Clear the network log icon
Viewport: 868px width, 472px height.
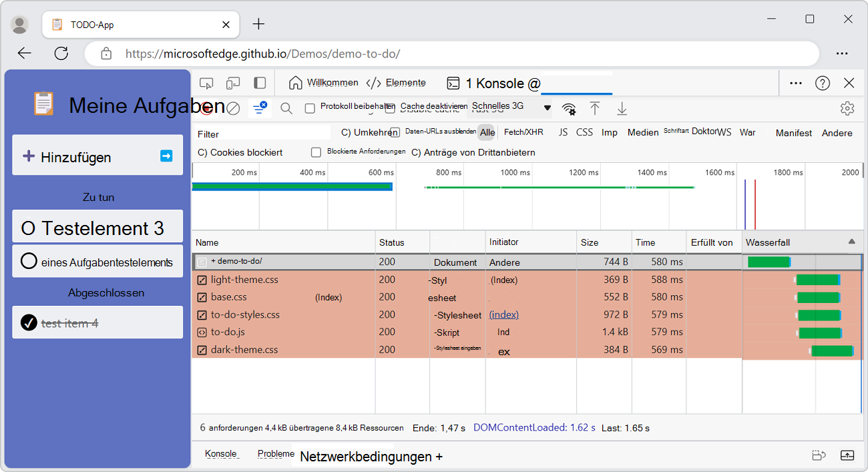(x=233, y=108)
